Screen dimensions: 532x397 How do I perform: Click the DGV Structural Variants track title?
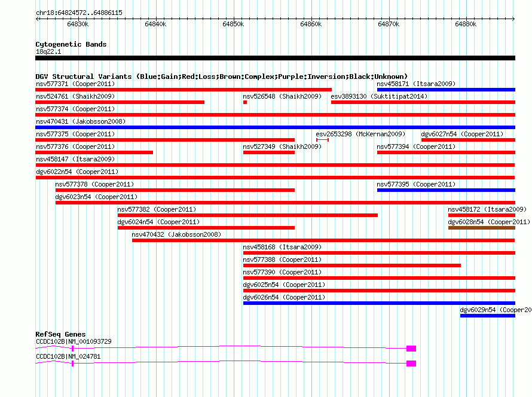coord(221,77)
